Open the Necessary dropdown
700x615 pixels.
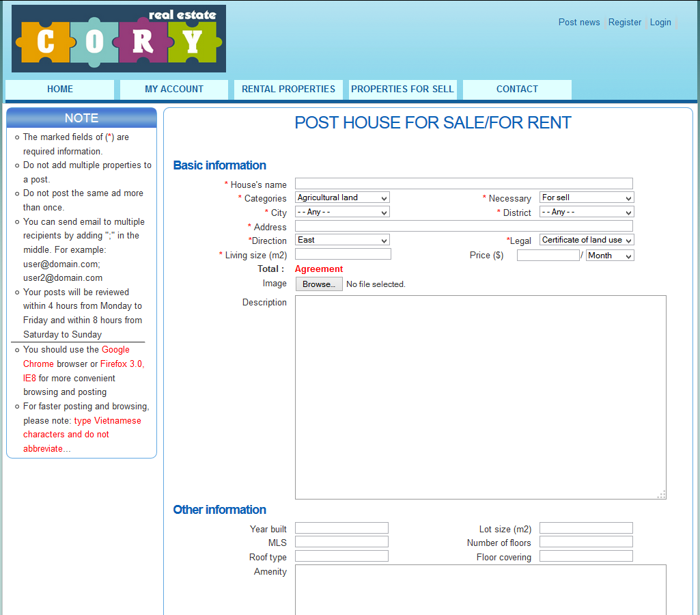(x=586, y=197)
